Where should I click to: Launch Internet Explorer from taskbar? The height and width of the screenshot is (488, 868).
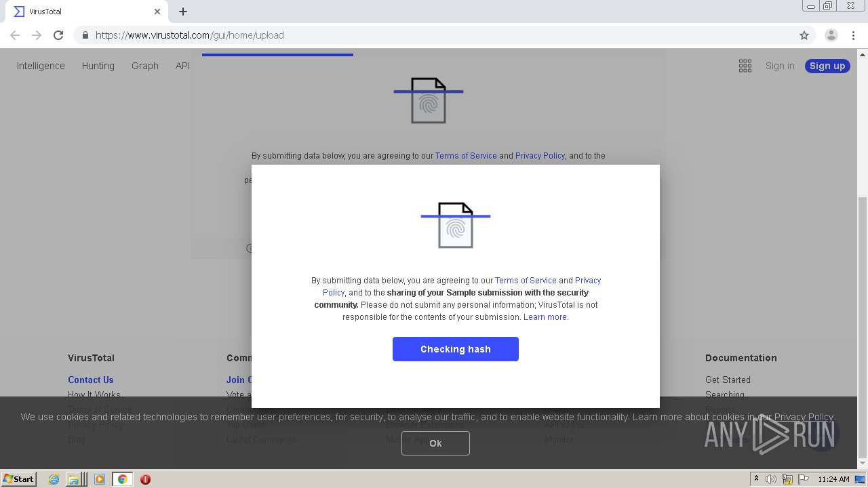coord(54,479)
